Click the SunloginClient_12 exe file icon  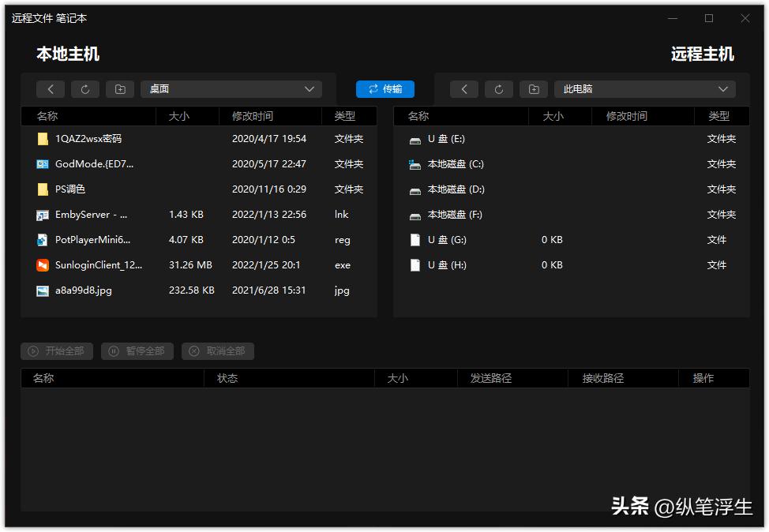coord(42,265)
